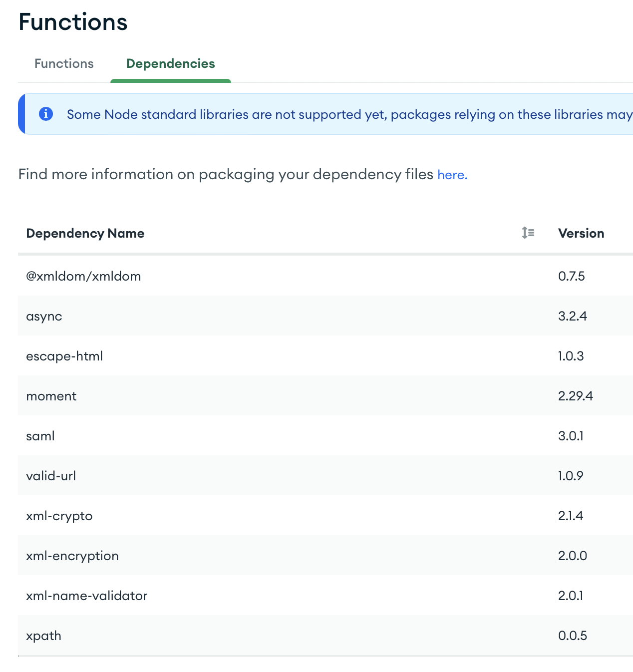This screenshot has width=633, height=672.
Task: Click version 2.29.4 of moment
Action: click(576, 396)
